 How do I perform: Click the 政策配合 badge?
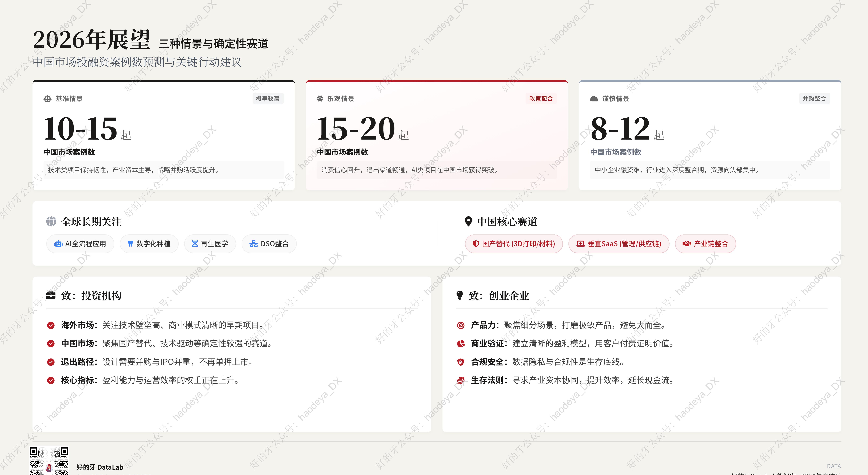coord(541,98)
